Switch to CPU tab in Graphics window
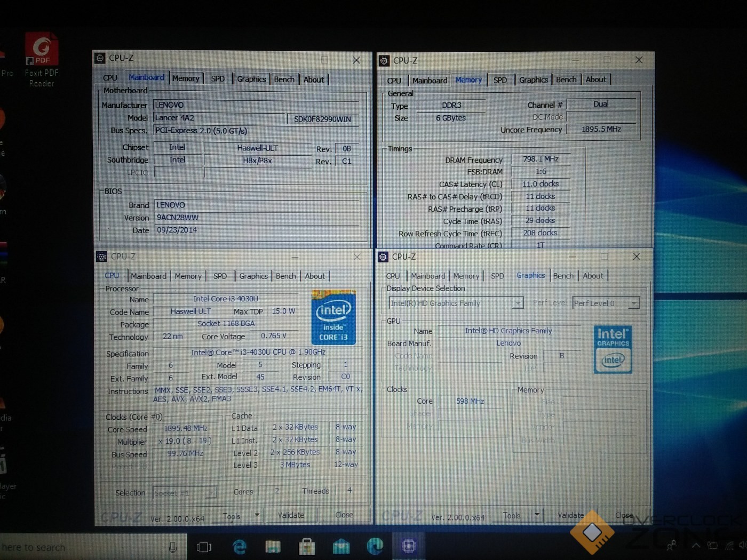The width and height of the screenshot is (747, 560). (x=393, y=276)
